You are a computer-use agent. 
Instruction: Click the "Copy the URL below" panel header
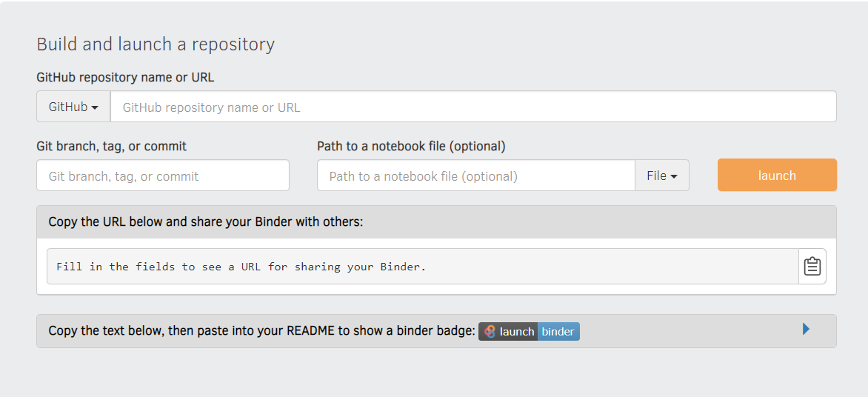point(436,222)
